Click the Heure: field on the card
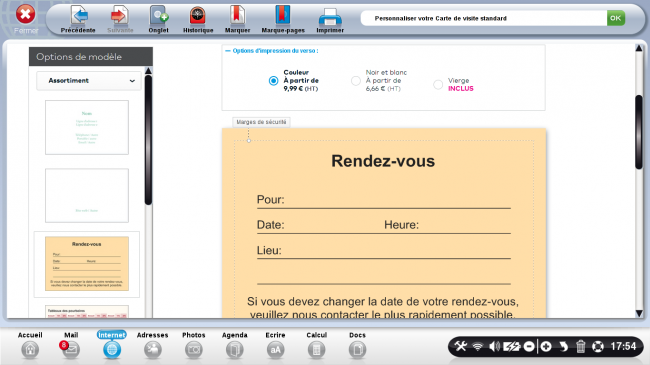 tap(401, 225)
